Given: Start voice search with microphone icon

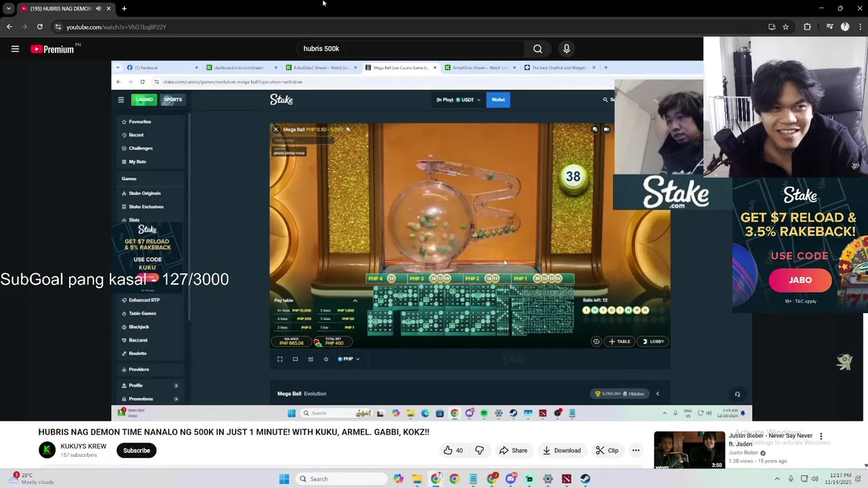Looking at the screenshot, I should [x=566, y=49].
